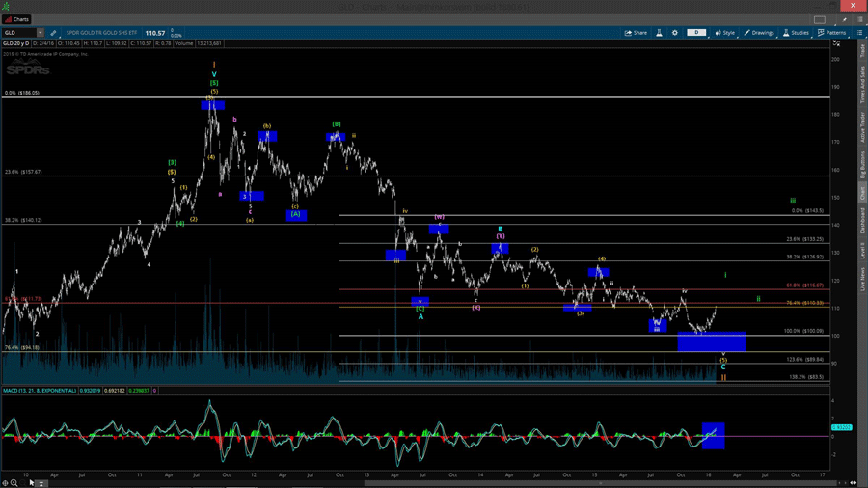Open chart settings gear icon

pyautogui.click(x=675, y=33)
